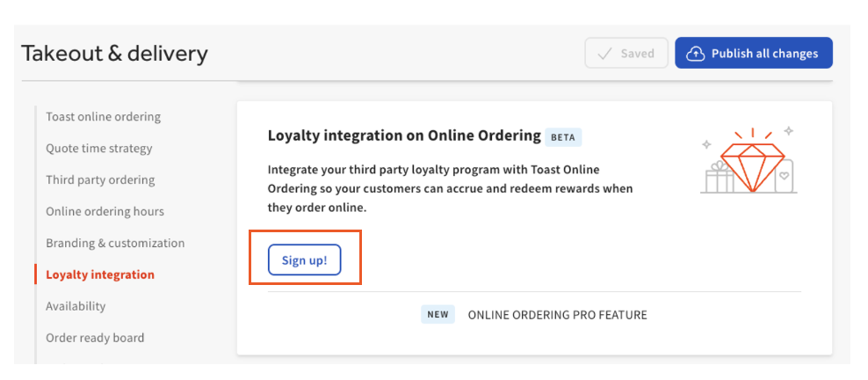Screen dimensions: 868x380
Task: Click the Takeout & delivery page title
Action: (115, 54)
